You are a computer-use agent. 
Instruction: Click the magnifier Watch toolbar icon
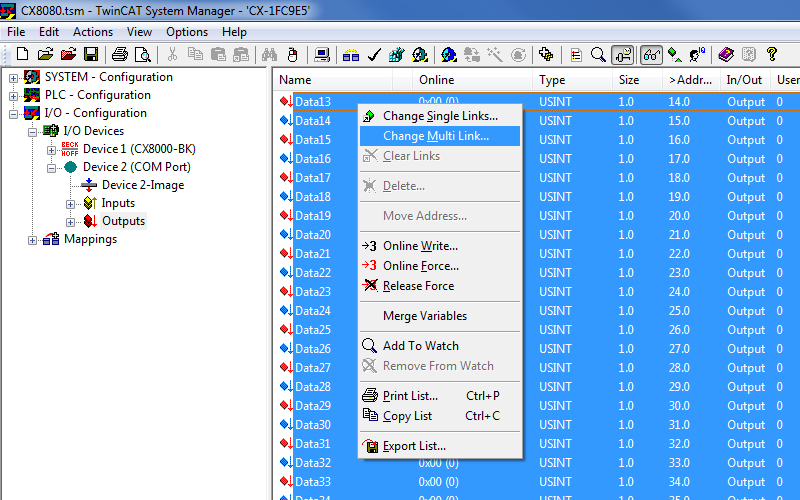click(x=598, y=54)
